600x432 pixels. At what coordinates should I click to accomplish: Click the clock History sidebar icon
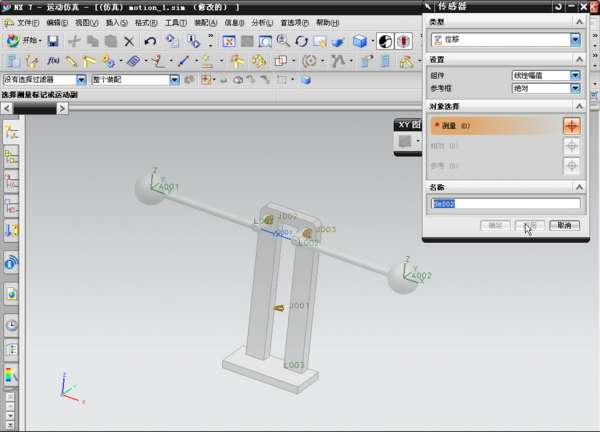[11, 325]
